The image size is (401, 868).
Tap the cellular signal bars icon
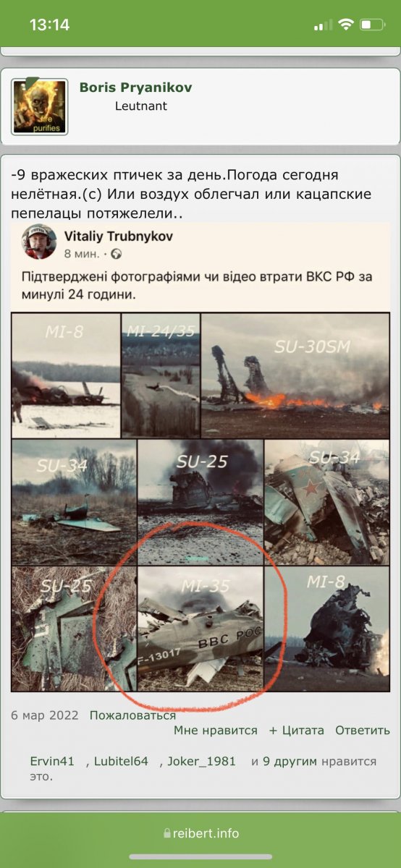(323, 25)
